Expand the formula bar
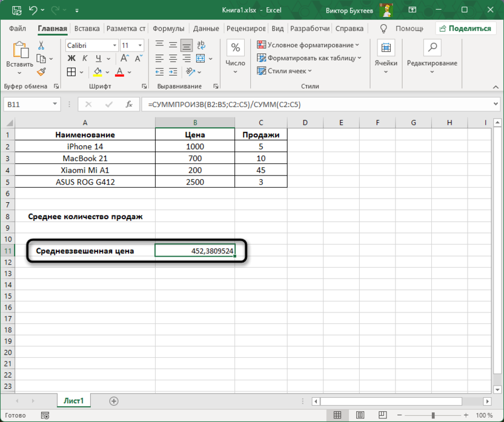The width and height of the screenshot is (504, 422). (496, 104)
